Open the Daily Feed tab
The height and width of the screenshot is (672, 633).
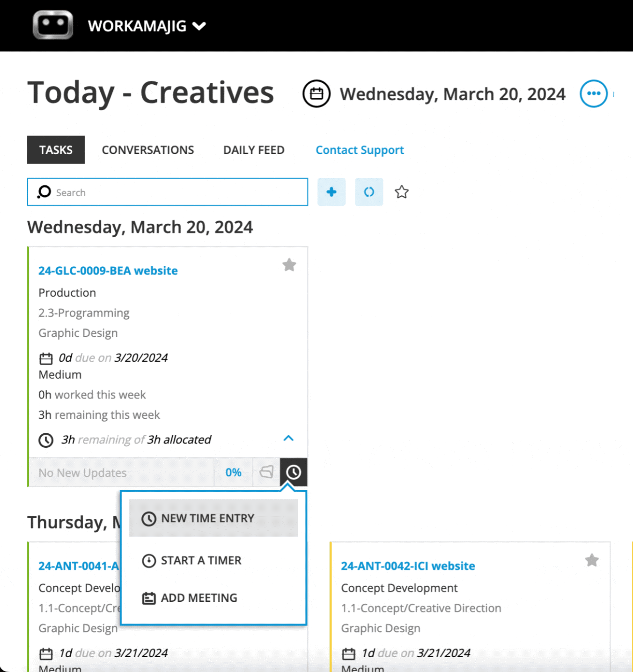tap(253, 150)
